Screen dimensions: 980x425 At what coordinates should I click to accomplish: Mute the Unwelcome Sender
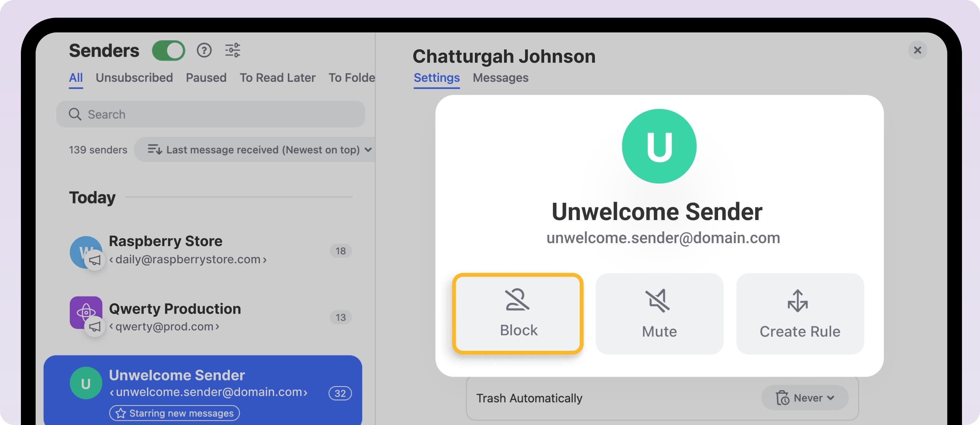[x=659, y=314]
